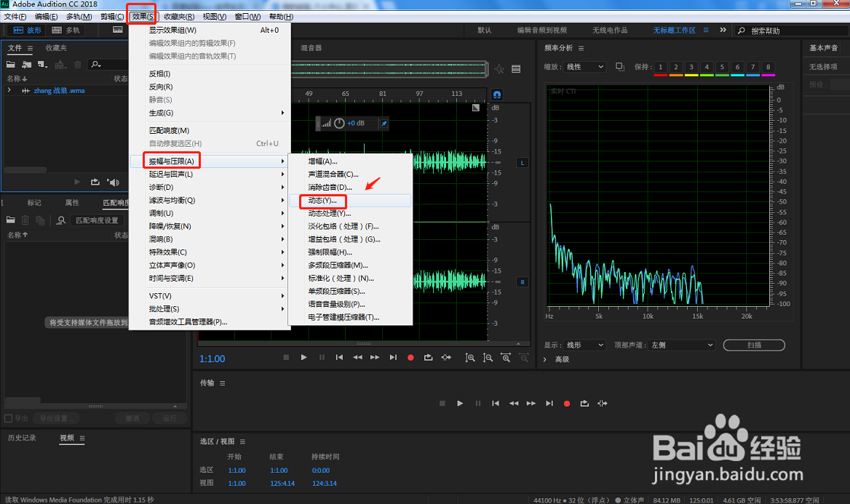The width and height of the screenshot is (850, 504).
Task: Choose 强制限幅(H)... effect
Action: coord(330,252)
